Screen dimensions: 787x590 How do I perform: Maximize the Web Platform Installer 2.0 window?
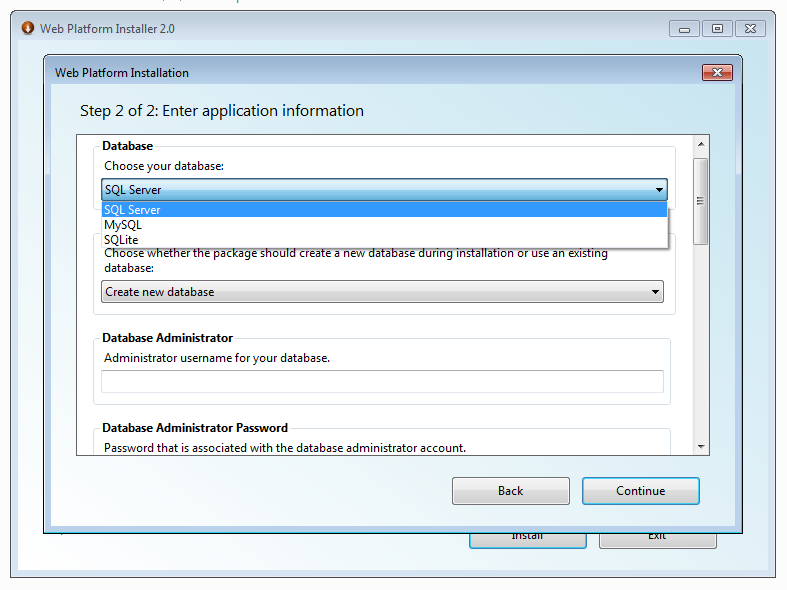pyautogui.click(x=717, y=29)
